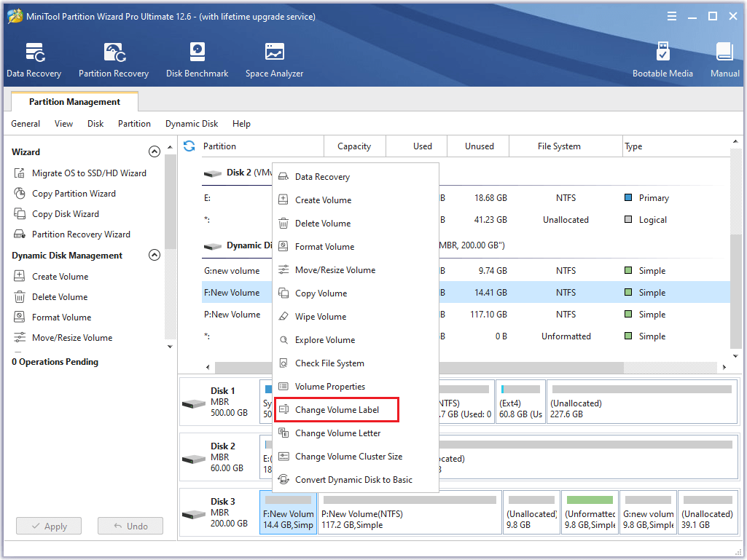Click sidebar scrollbar down arrow
Viewport: 747px width, 560px height.
[x=170, y=347]
